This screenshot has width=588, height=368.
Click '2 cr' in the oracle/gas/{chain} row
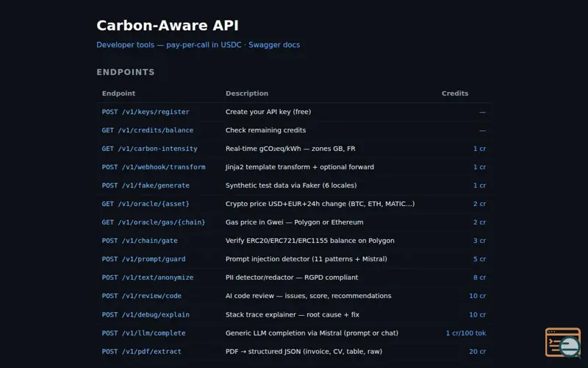point(479,222)
